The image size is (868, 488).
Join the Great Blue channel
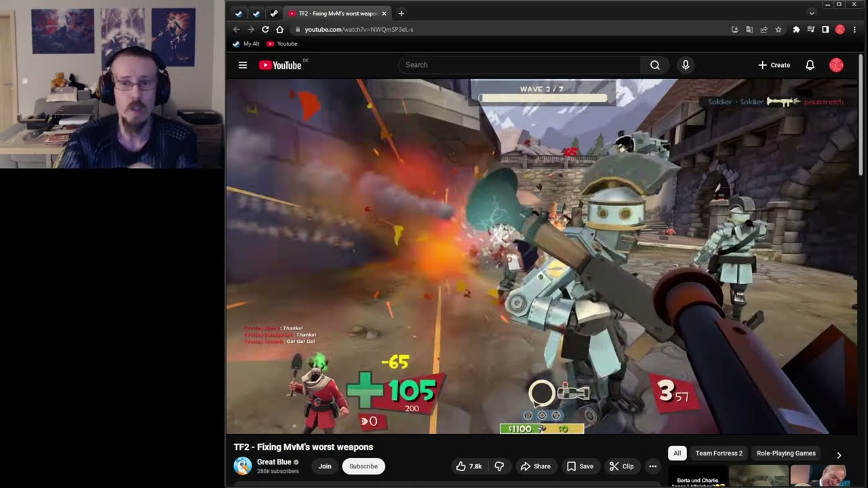[325, 466]
